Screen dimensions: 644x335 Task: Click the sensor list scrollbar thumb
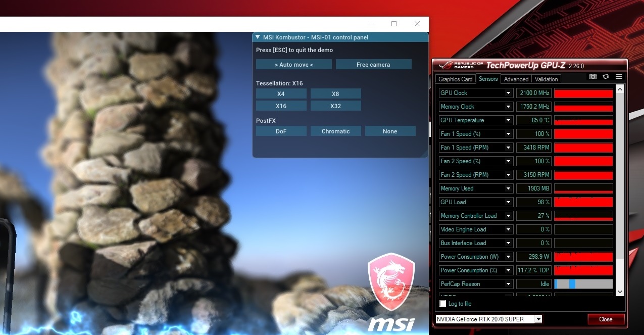tap(621, 177)
